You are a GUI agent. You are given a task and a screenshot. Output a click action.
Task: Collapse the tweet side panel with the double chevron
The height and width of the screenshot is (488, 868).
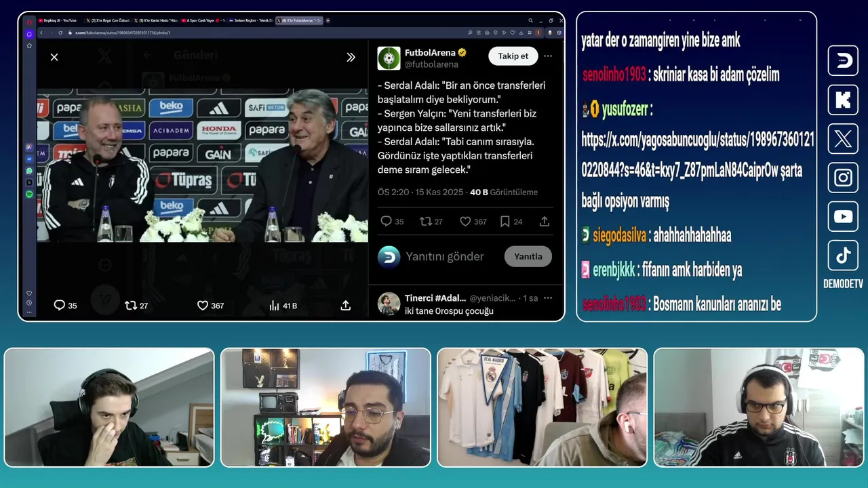coord(351,57)
